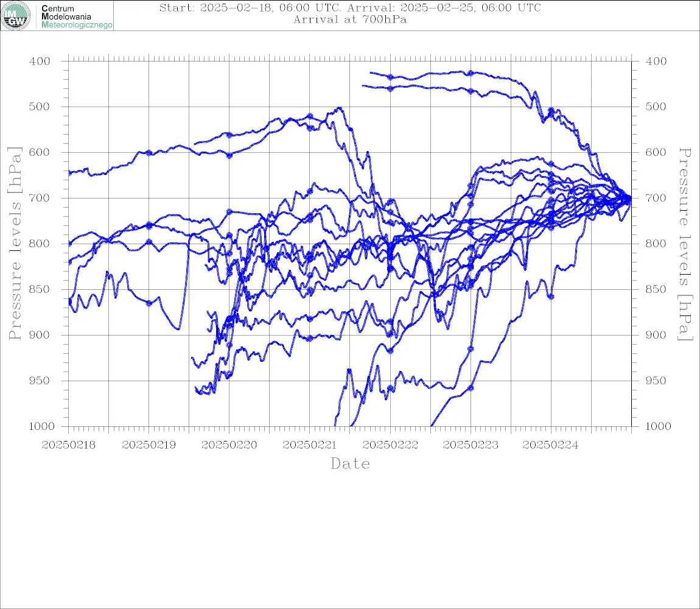This screenshot has width=700, height=609.
Task: Click the left axis value 700
Action: 40,198
